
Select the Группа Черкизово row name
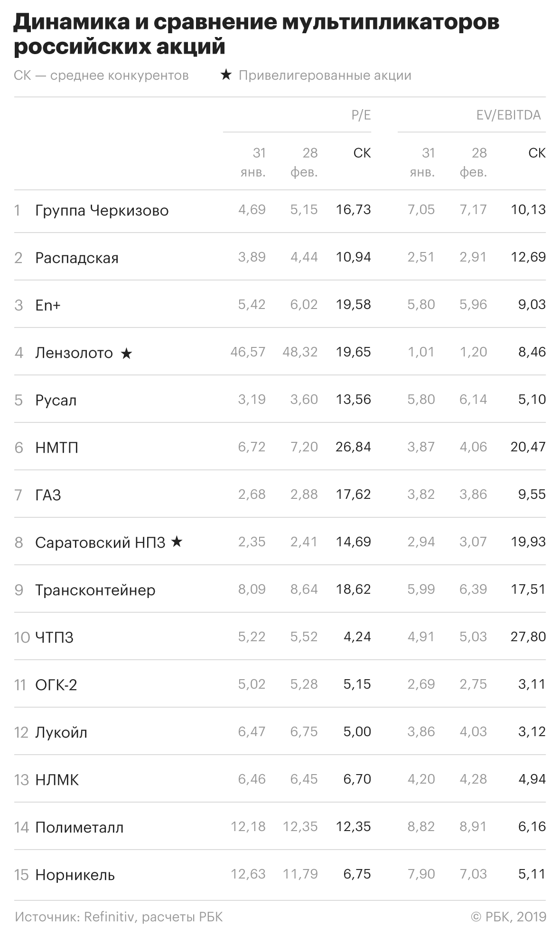[102, 210]
